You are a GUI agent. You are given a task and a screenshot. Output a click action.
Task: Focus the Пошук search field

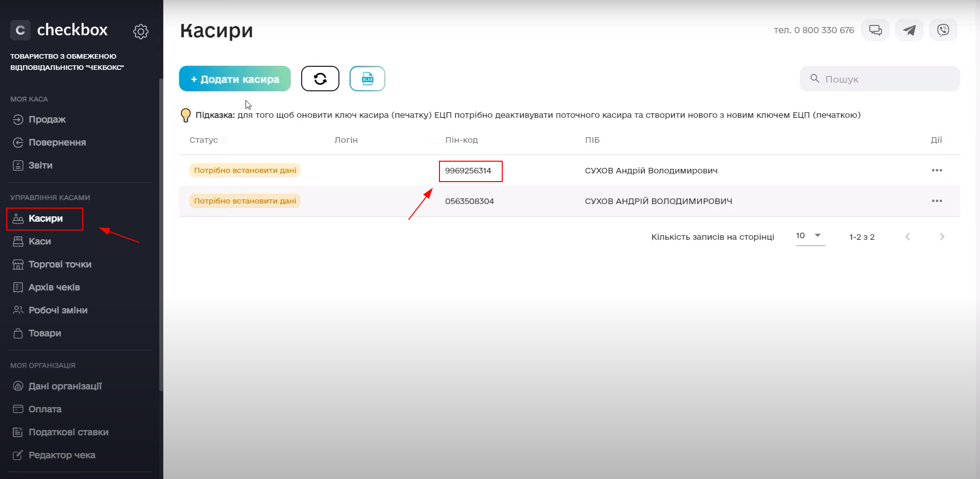tap(880, 79)
